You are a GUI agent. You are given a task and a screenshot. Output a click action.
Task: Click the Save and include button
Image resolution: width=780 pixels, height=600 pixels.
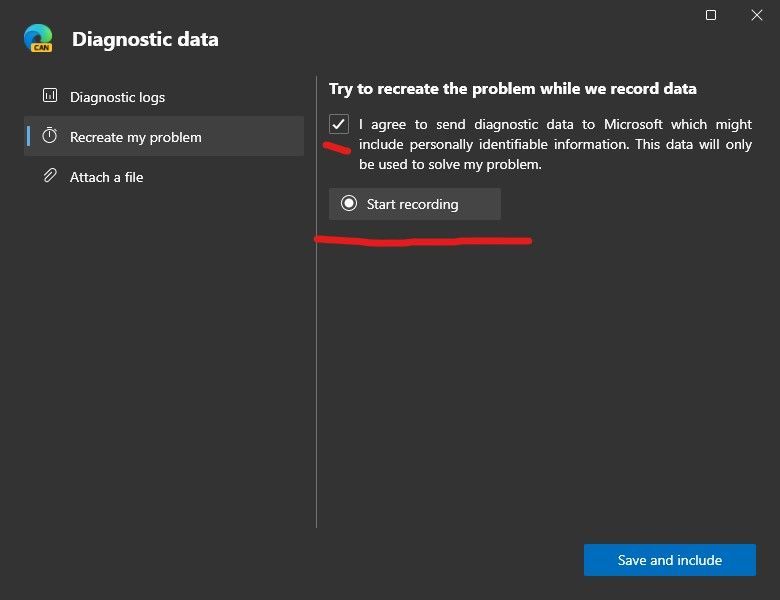click(x=669, y=560)
